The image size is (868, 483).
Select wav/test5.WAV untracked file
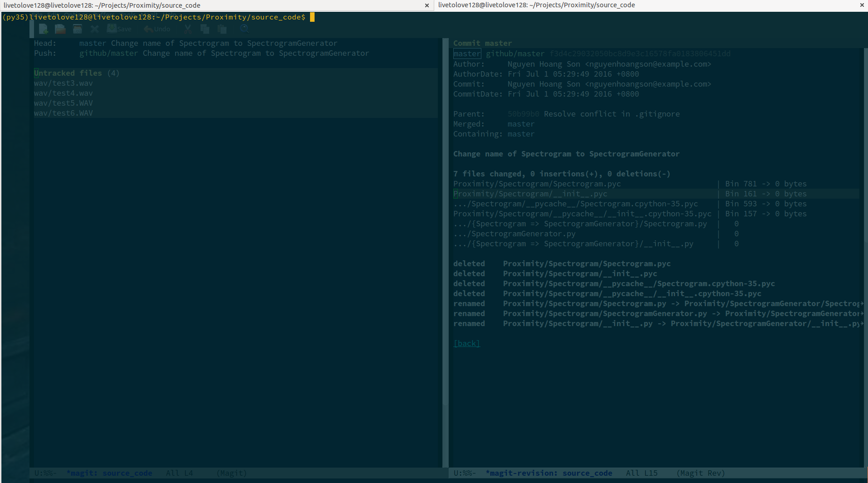(x=63, y=103)
